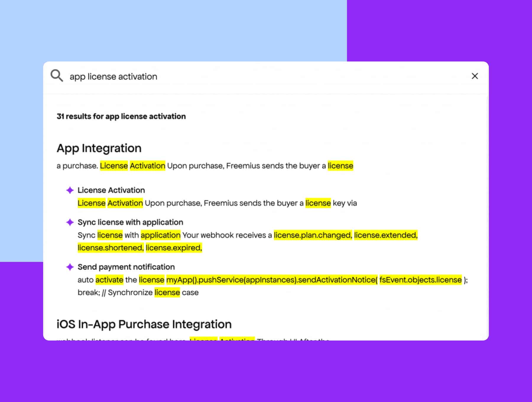The height and width of the screenshot is (402, 532).
Task: Click highlighted 'fsEvent.objects.license' code text
Action: [x=420, y=280]
